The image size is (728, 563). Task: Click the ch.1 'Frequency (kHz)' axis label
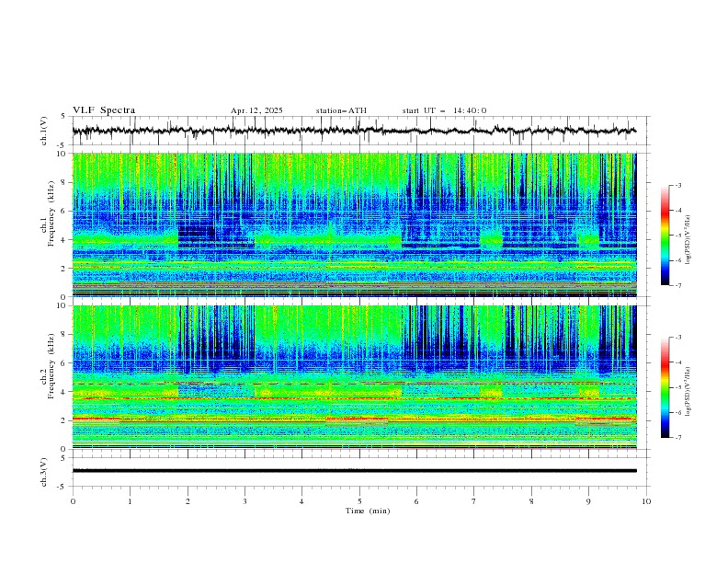coord(51,213)
